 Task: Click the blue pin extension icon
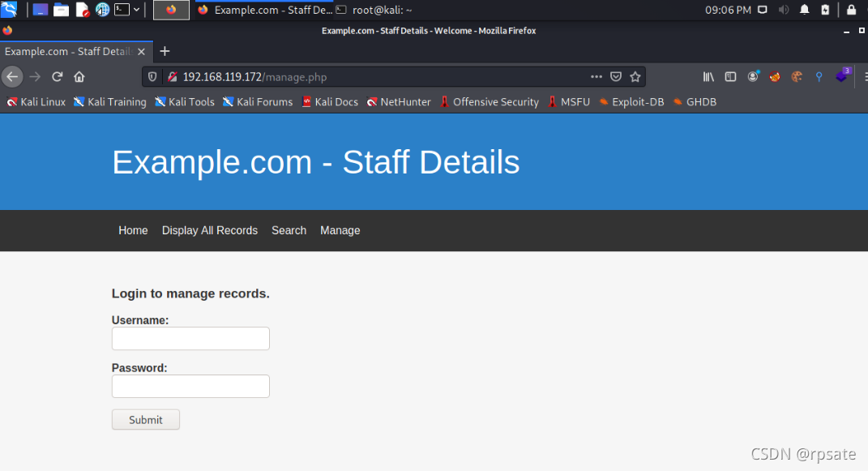click(819, 77)
